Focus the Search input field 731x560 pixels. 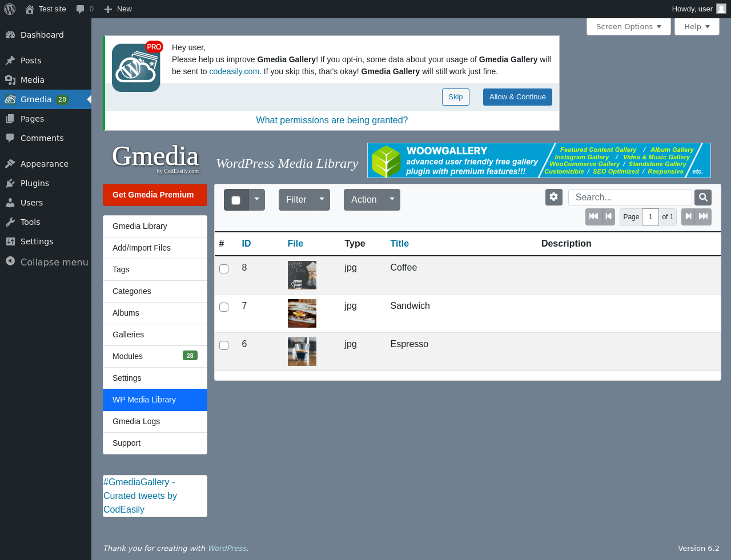pos(630,198)
